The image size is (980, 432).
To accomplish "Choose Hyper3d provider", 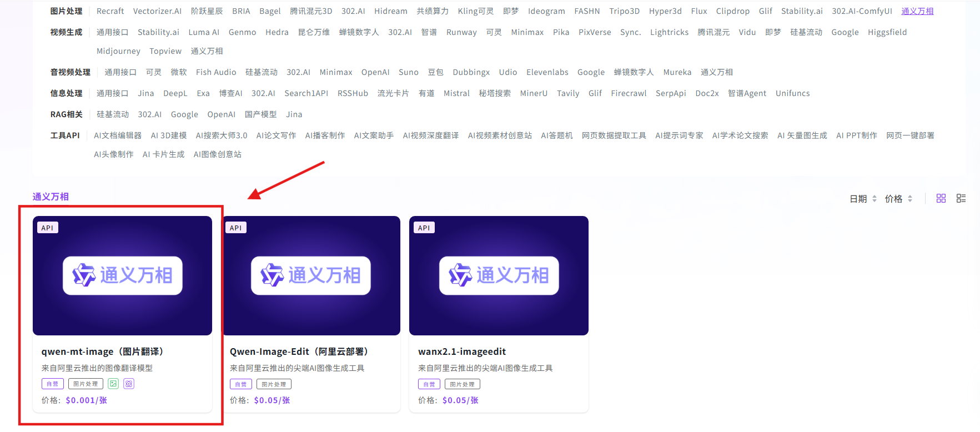I will pyautogui.click(x=665, y=11).
